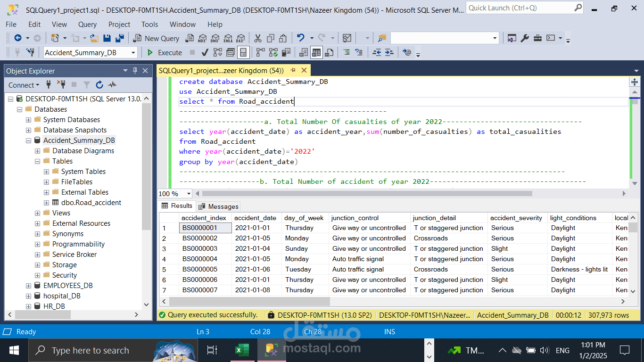
Task: Click the Open File folder icon
Action: [94, 38]
